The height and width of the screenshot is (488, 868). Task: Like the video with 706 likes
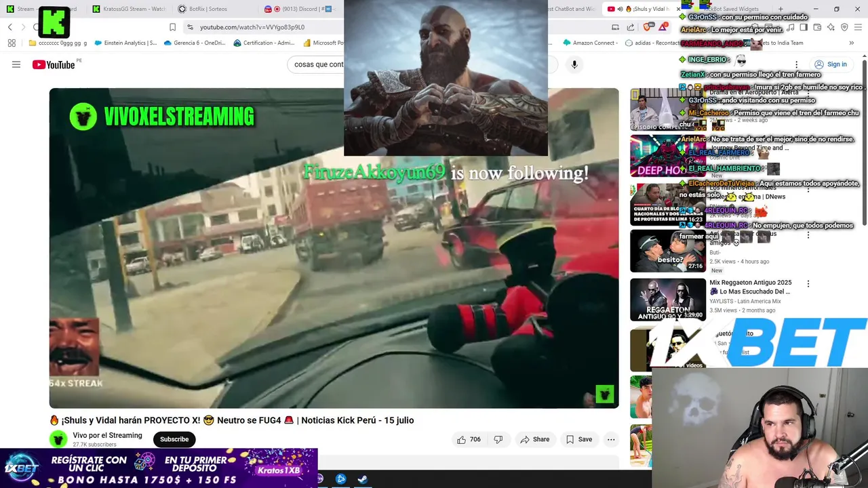tap(469, 439)
